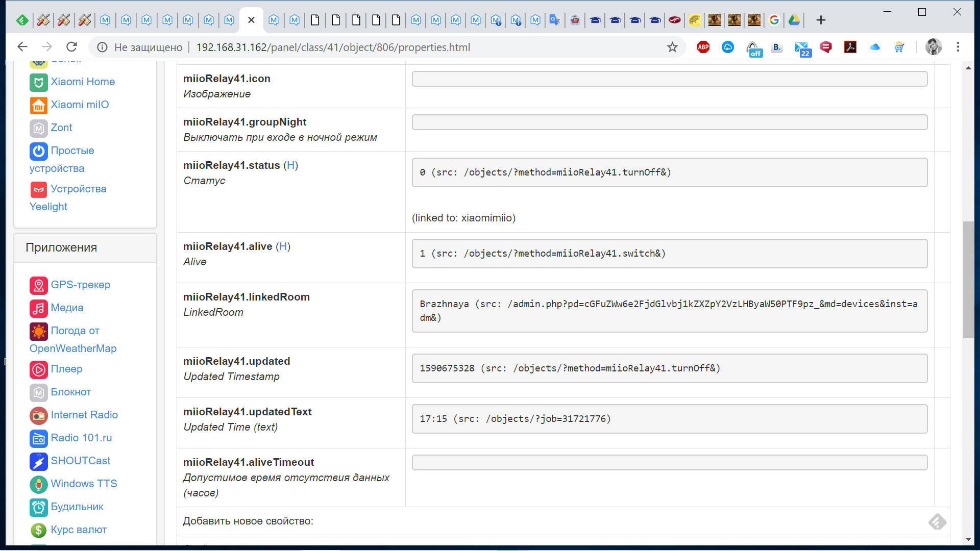This screenshot has width=980, height=551.
Task: Open the Будильник alarm clock icon
Action: [x=38, y=507]
